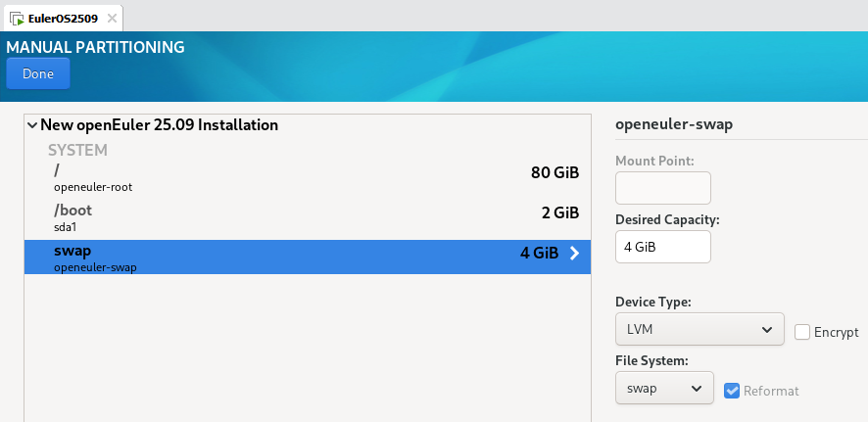Click the openeuler-swap heading in the details panel
The image size is (868, 422).
tap(674, 124)
